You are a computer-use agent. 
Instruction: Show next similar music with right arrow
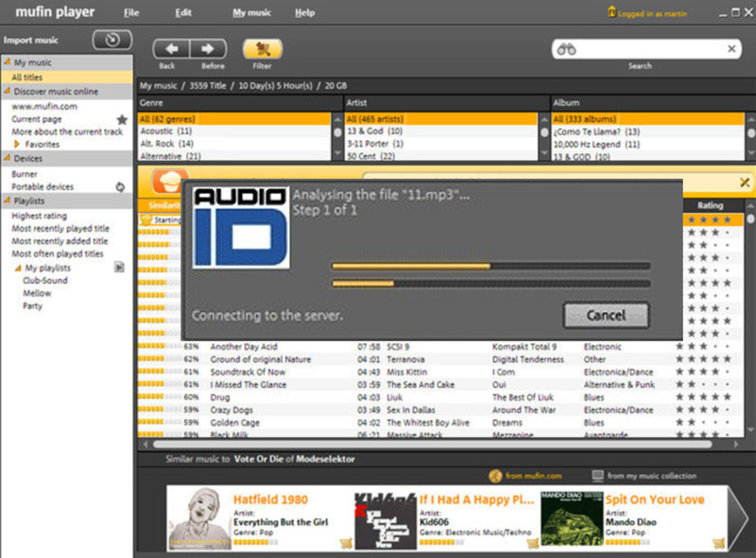pos(738,518)
